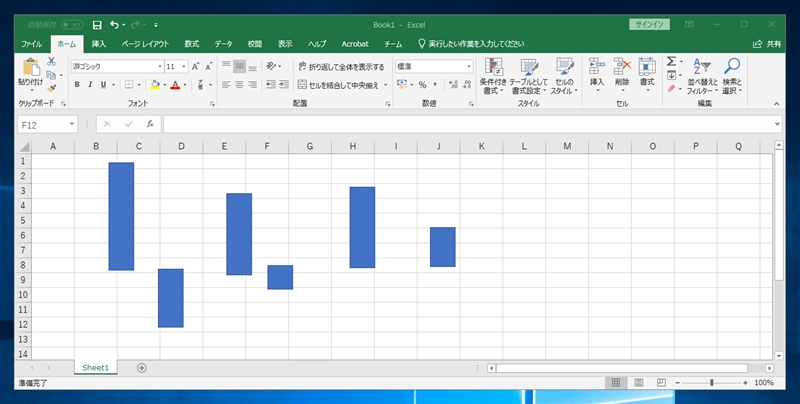Toggle Underline formatting
800x404 pixels.
point(103,85)
